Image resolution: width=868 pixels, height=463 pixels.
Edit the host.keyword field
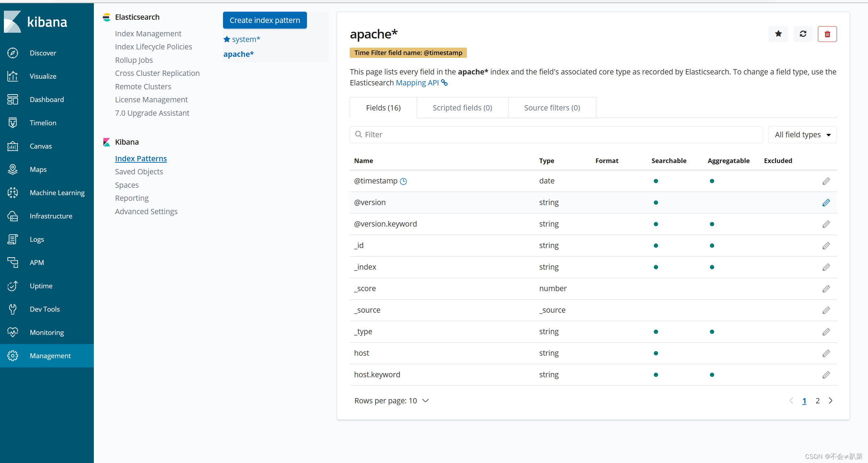[x=826, y=375]
